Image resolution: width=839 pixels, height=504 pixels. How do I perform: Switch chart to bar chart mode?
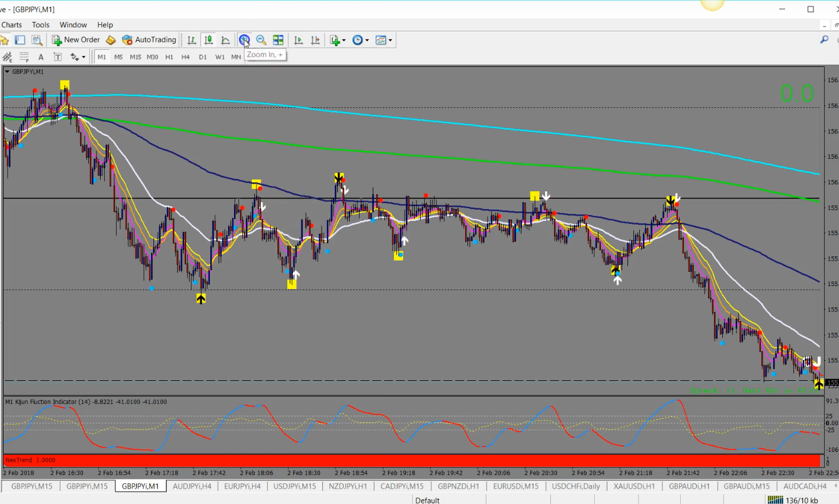[192, 40]
